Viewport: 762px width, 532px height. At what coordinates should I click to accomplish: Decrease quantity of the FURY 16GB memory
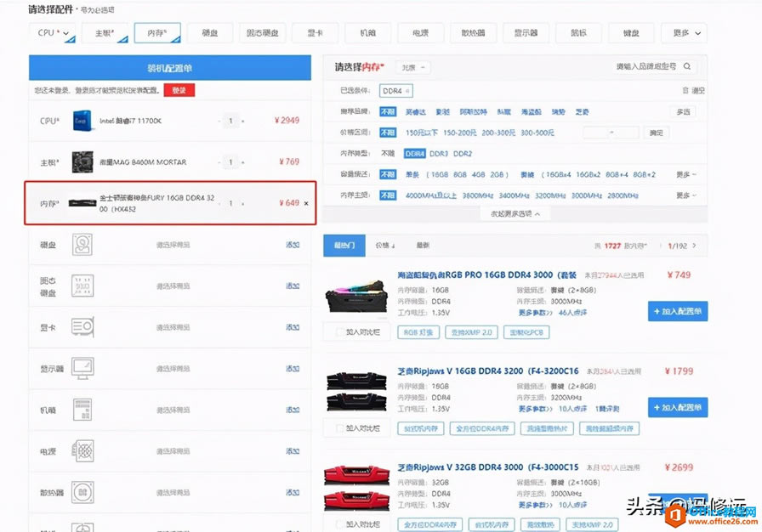[219, 203]
